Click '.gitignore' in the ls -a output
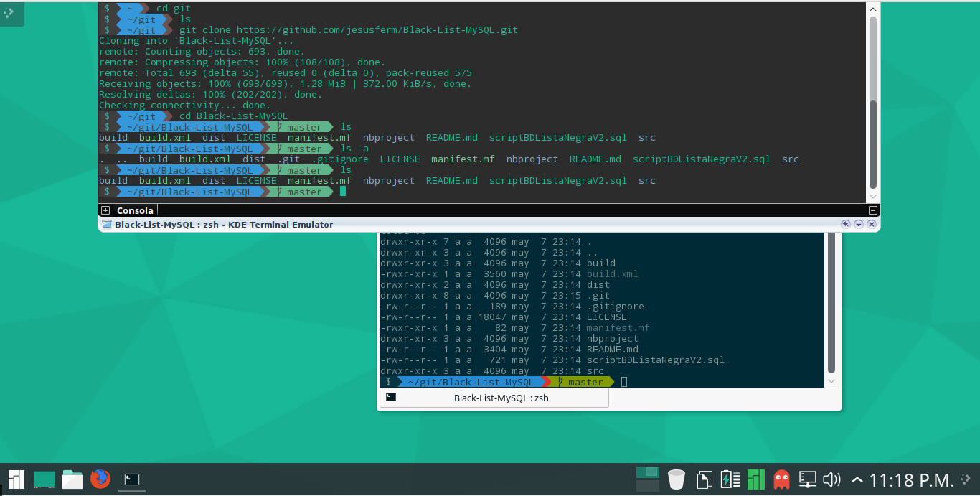Screen dimensions: 980x496 340,159
